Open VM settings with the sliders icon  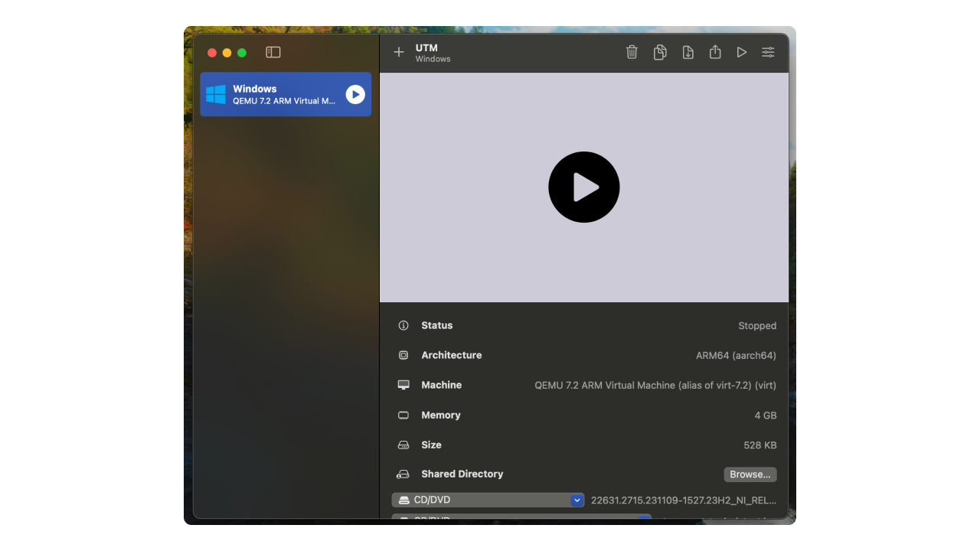tap(768, 52)
